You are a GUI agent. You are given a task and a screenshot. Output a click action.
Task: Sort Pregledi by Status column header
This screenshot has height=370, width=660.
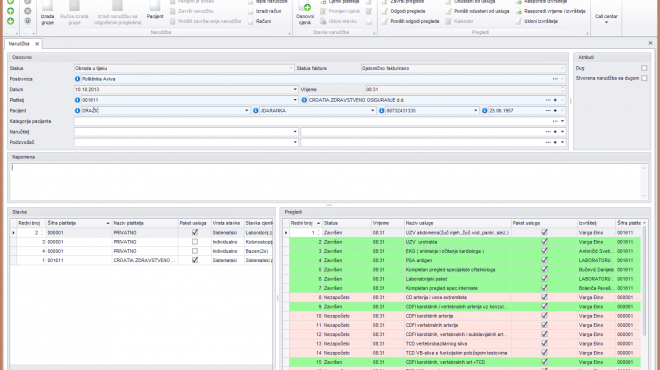(346, 223)
